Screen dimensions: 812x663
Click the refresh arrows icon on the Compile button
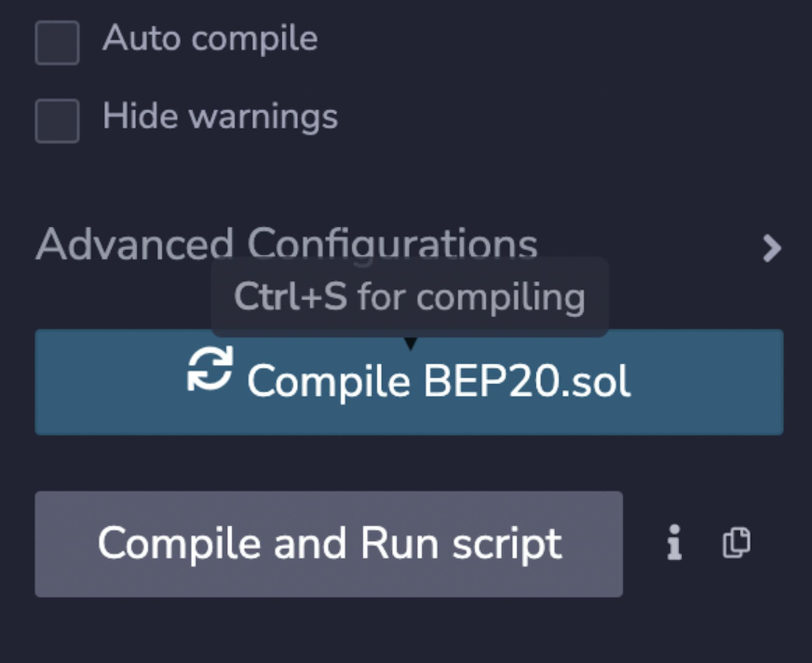click(210, 368)
